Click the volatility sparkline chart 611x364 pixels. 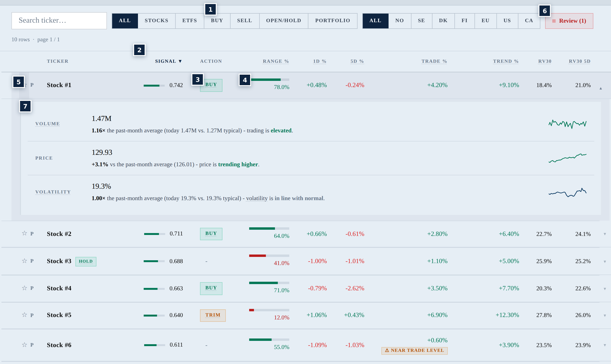pyautogui.click(x=567, y=192)
